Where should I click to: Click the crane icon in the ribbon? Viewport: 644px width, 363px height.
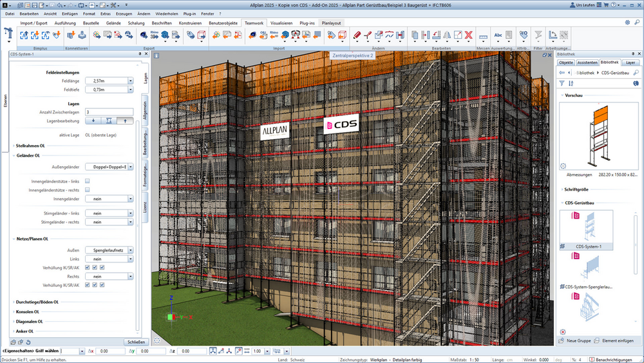point(8,34)
